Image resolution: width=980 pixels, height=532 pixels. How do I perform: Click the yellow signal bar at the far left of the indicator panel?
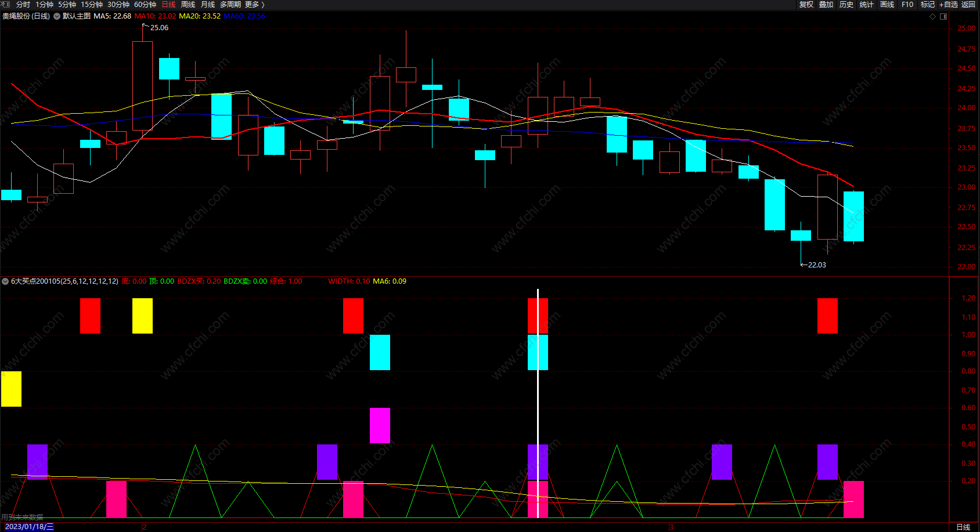11,389
